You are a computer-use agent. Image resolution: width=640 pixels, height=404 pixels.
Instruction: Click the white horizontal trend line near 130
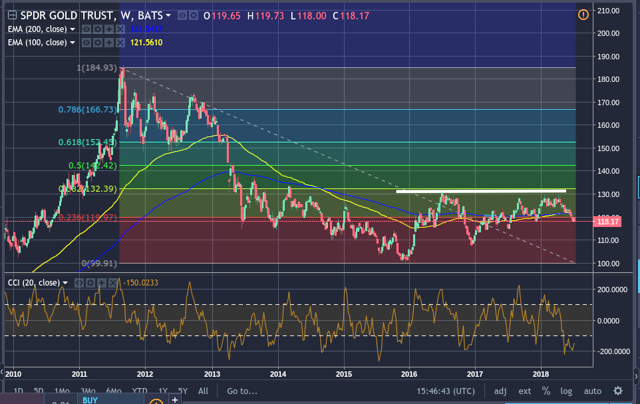pos(481,191)
